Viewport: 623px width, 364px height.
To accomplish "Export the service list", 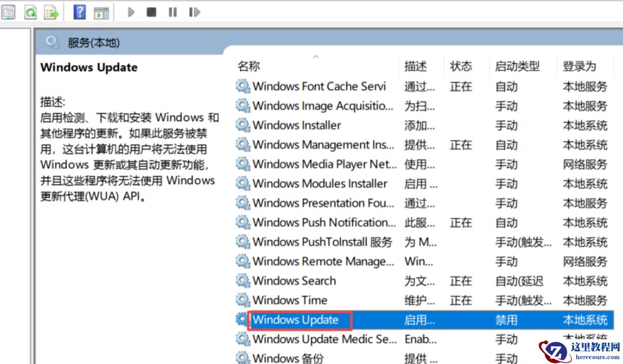I will click(x=51, y=12).
